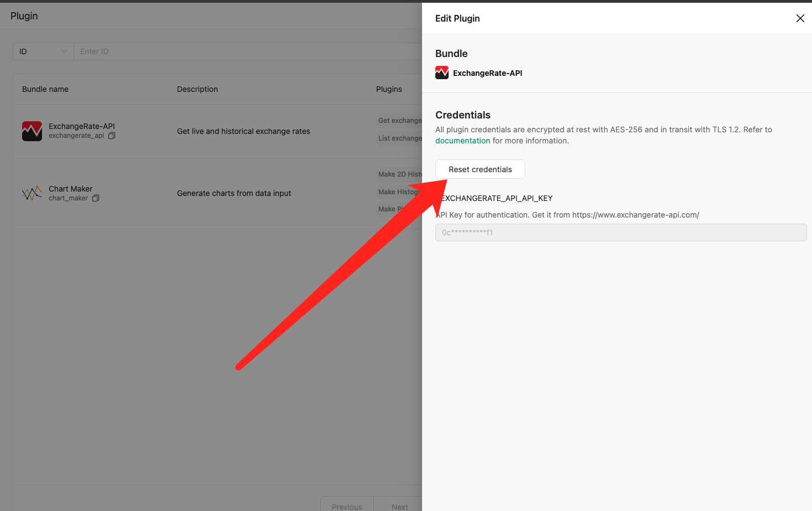Open the documentation link
812x511 pixels.
(x=462, y=141)
